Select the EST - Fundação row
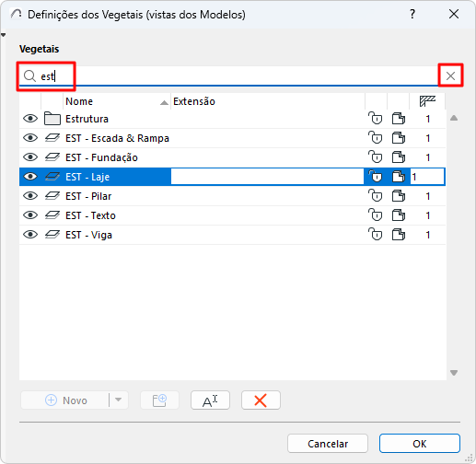The height and width of the screenshot is (464, 476). tap(232, 157)
